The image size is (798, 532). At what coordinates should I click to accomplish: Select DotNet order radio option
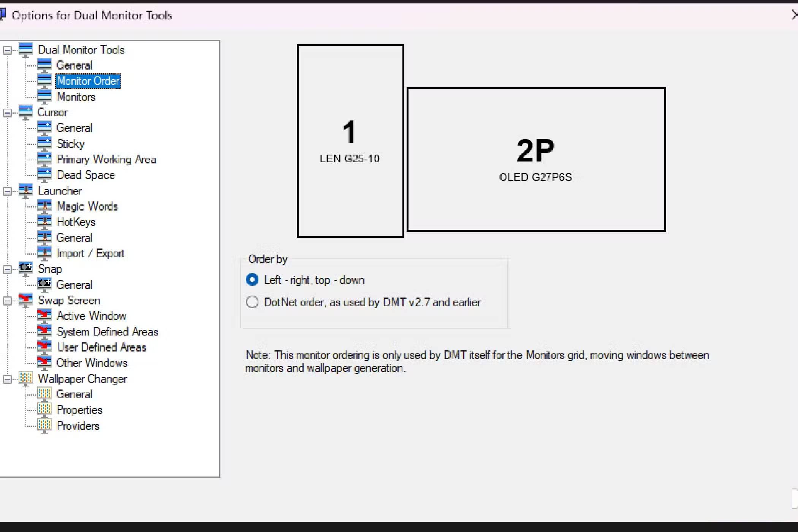(252, 302)
